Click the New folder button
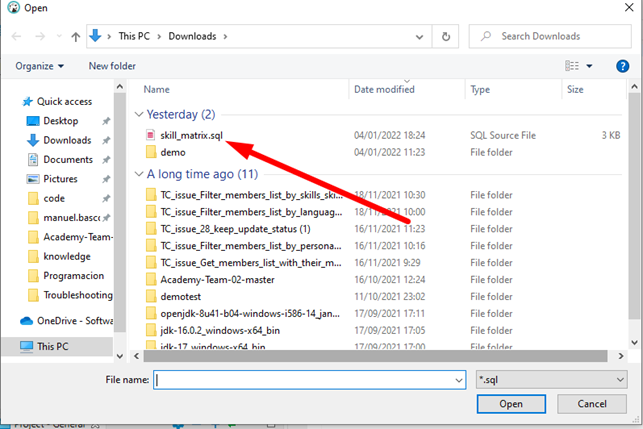 [x=112, y=66]
